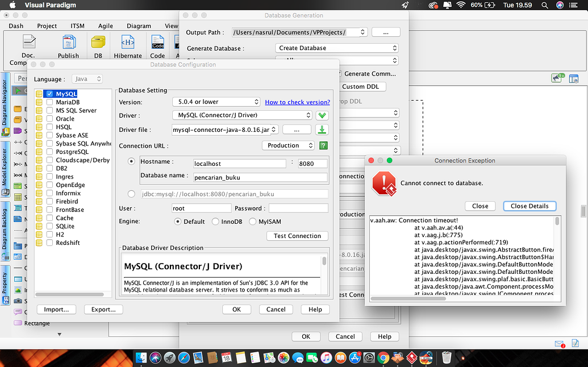The height and width of the screenshot is (367, 588).
Task: Click the Password input field
Action: coord(298,208)
